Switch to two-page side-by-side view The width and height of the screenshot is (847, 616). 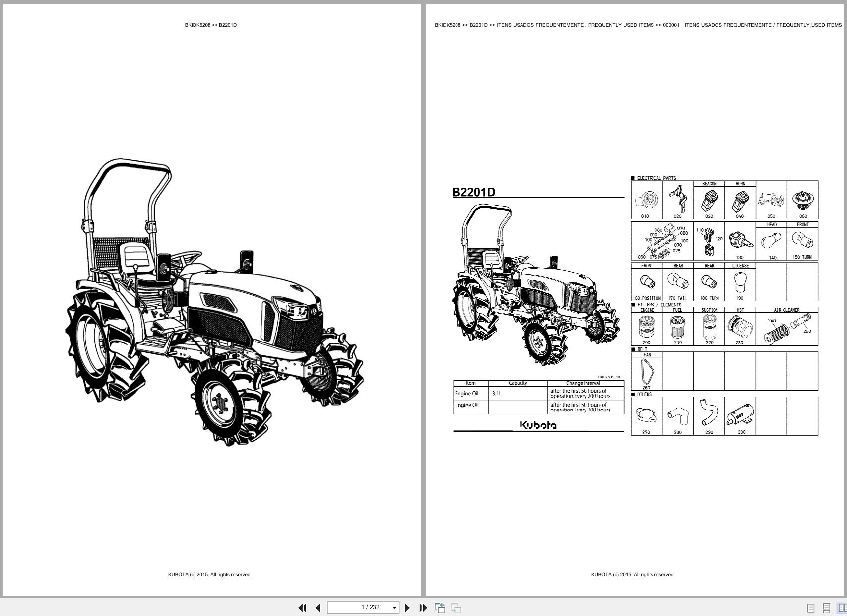point(842,608)
